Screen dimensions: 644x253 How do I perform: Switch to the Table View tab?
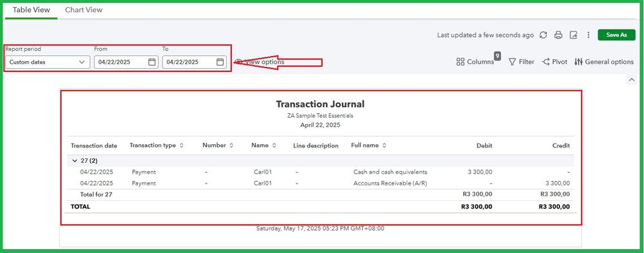click(x=31, y=10)
